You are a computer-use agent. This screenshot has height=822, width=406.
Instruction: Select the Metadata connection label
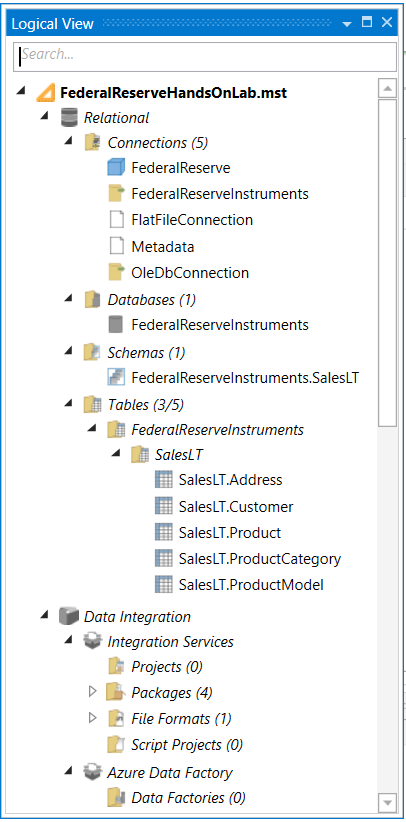[x=163, y=246]
